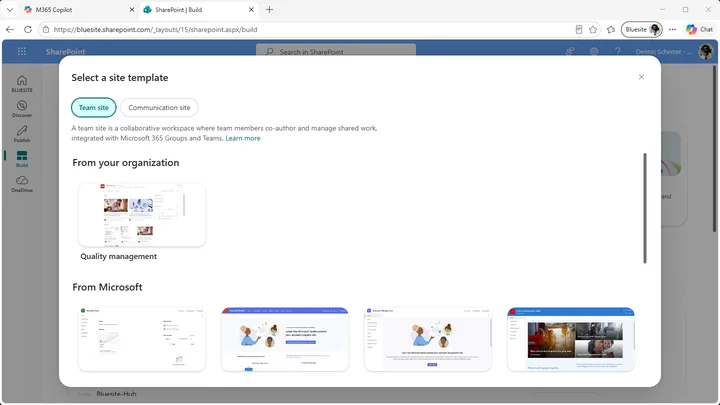The width and height of the screenshot is (720, 405).
Task: Click the browser address bar URL
Action: point(155,29)
